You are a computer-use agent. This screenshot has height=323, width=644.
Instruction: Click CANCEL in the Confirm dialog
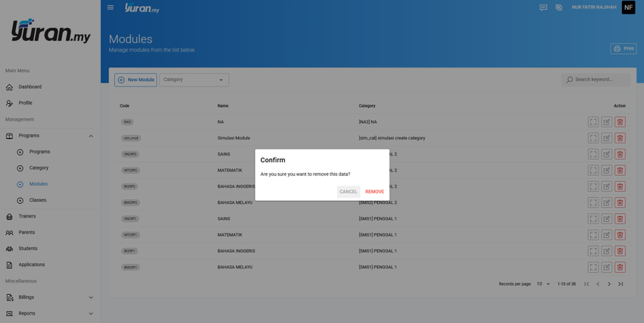coord(349,192)
